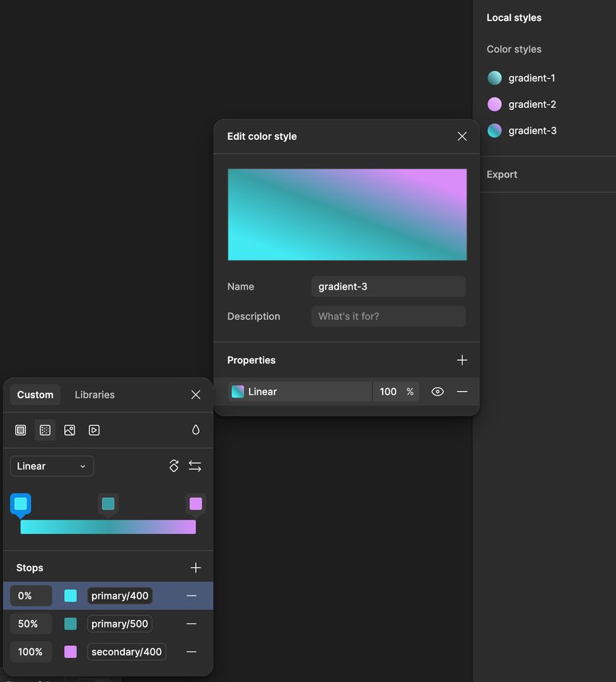616x682 pixels.
Task: Open the Linear gradient type dropdown
Action: [52, 466]
